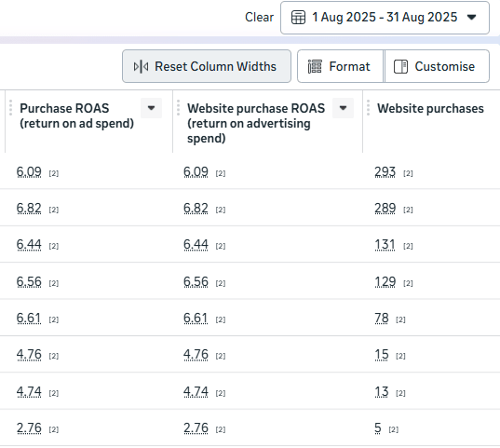Click the Purchase ROAS drag handle dots
Screen dimensions: 500x448
point(10,108)
